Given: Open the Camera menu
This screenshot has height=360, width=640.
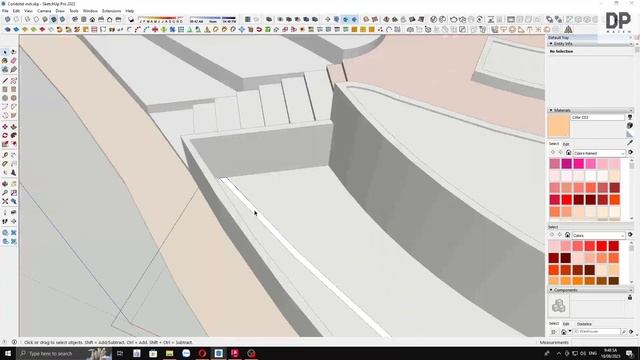Looking at the screenshot, I should (x=44, y=11).
